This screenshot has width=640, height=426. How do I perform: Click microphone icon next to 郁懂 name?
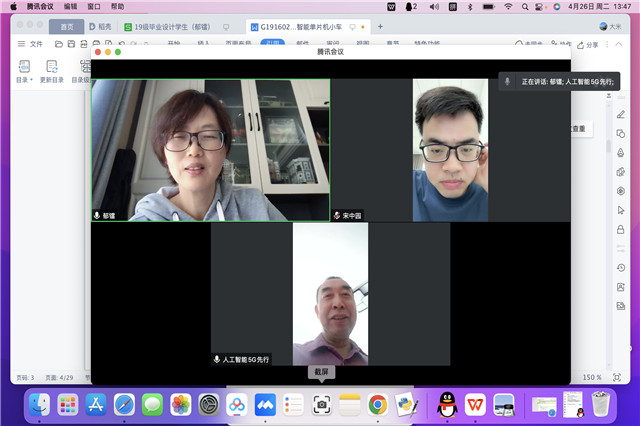98,215
